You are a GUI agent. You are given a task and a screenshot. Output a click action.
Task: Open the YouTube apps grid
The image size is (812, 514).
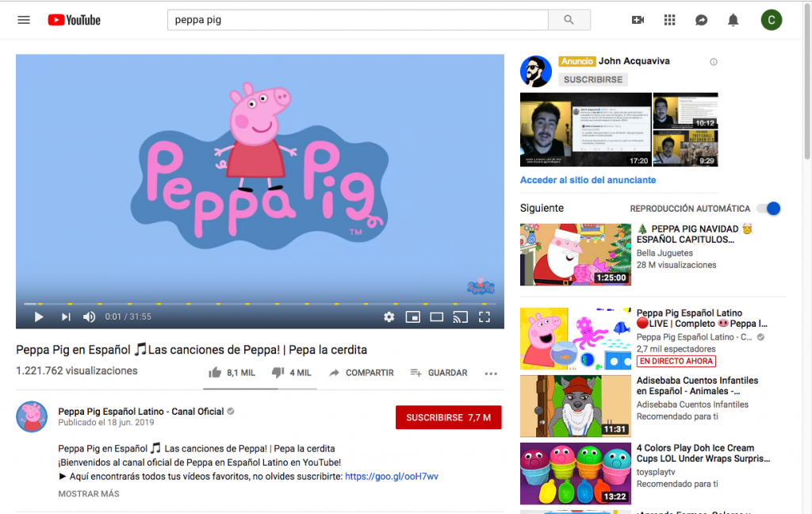coord(669,20)
